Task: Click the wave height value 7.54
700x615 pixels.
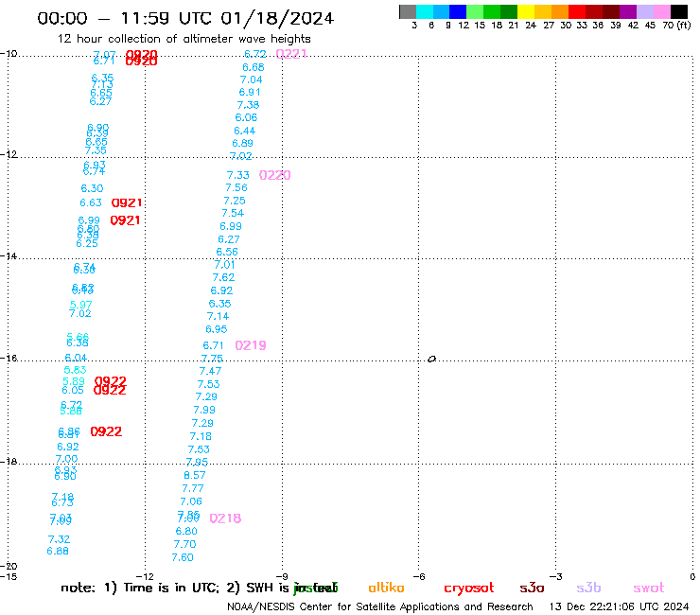Action: click(233, 213)
